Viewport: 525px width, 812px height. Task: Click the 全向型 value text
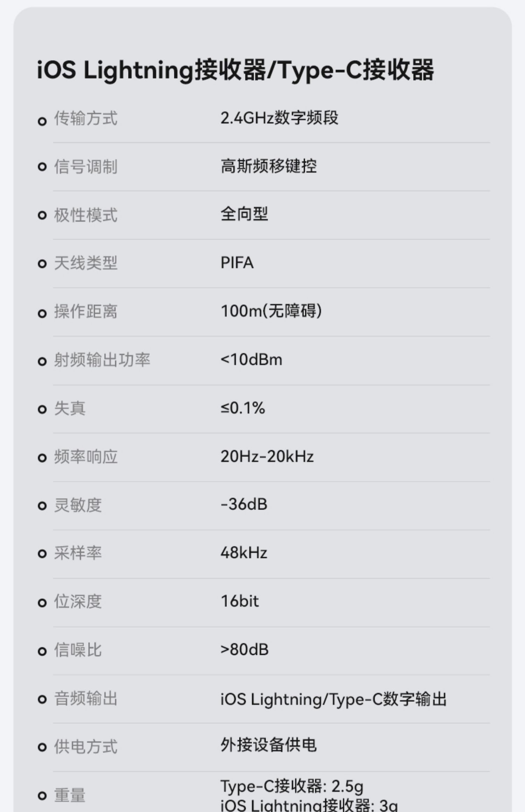pos(244,214)
